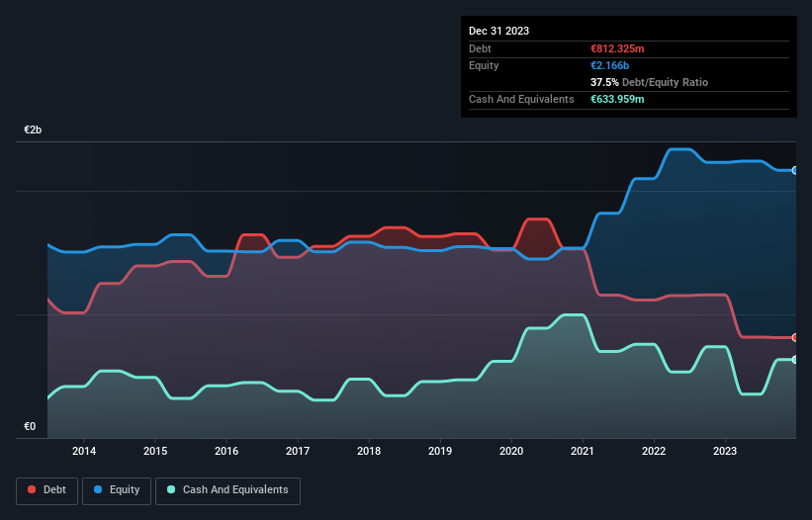Select the 2017 label on the x-axis
812x520 pixels.
click(x=298, y=451)
